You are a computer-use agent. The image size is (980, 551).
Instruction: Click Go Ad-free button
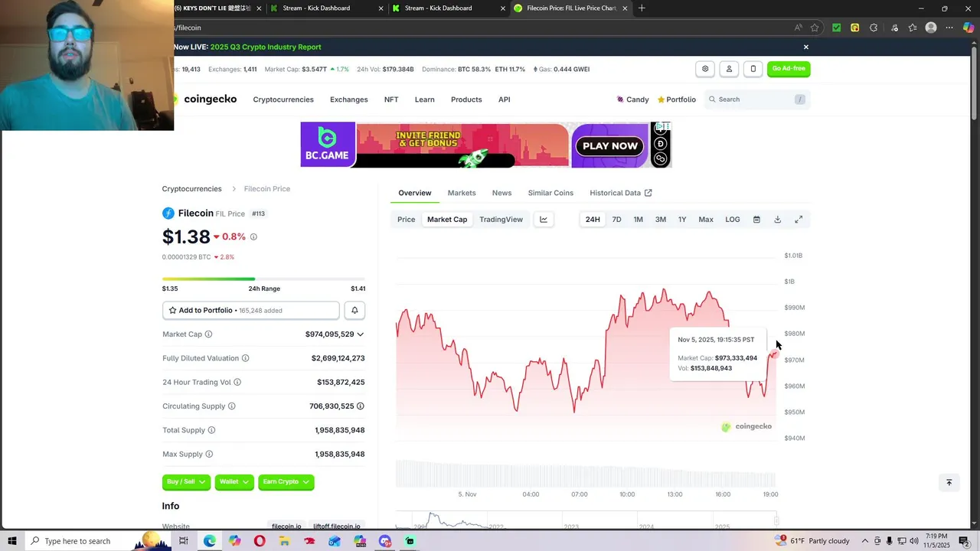pyautogui.click(x=789, y=69)
